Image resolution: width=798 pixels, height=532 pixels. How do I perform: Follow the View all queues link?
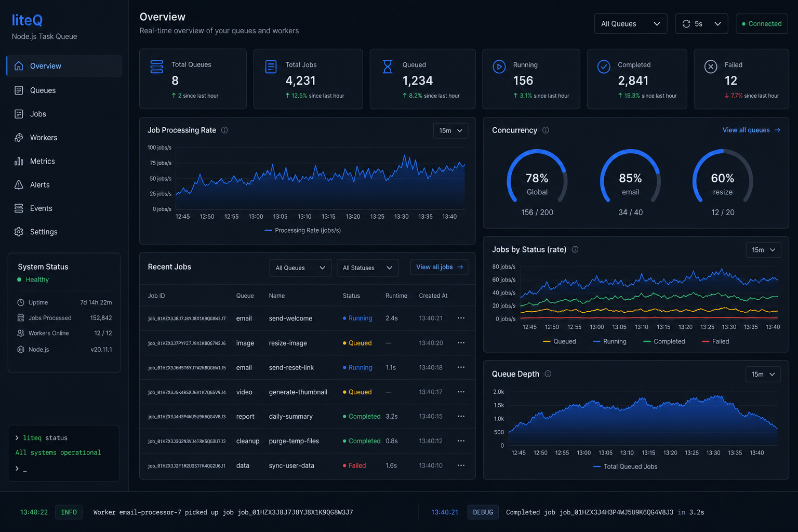coord(751,130)
